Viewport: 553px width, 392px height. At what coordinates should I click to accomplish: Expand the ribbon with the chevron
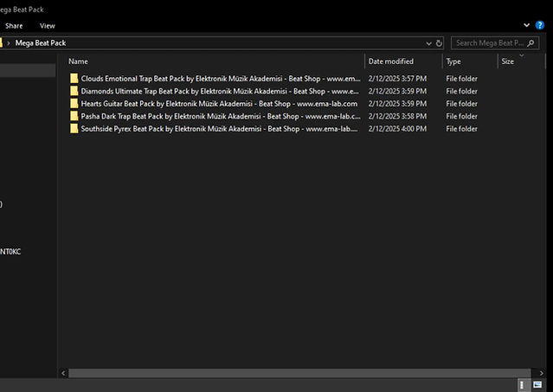click(526, 25)
